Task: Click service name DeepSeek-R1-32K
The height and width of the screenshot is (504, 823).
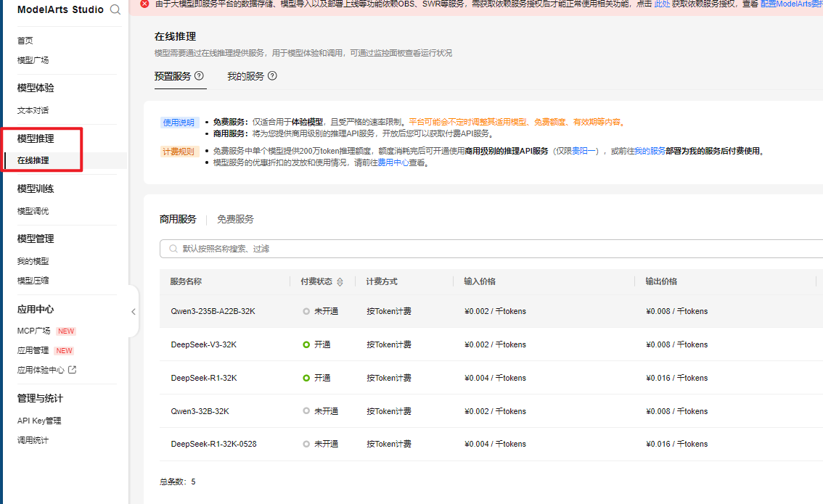Action: (x=204, y=378)
